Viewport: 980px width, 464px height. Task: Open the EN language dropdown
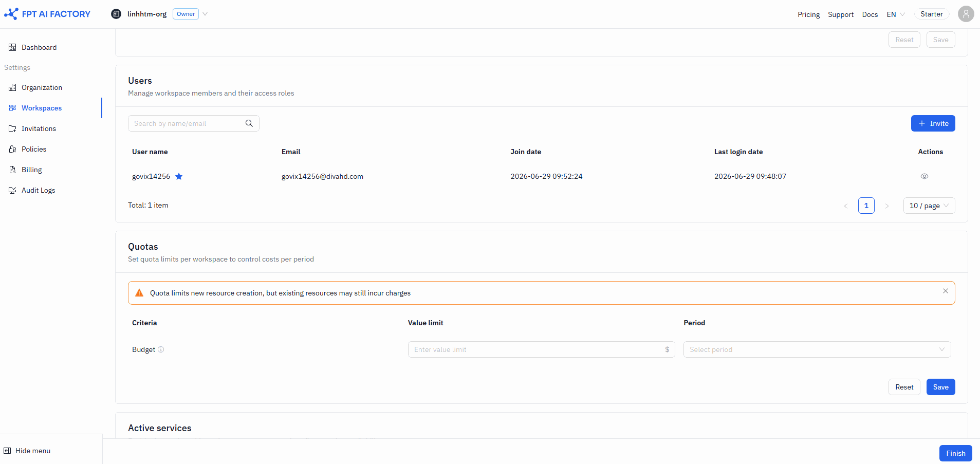click(x=896, y=14)
